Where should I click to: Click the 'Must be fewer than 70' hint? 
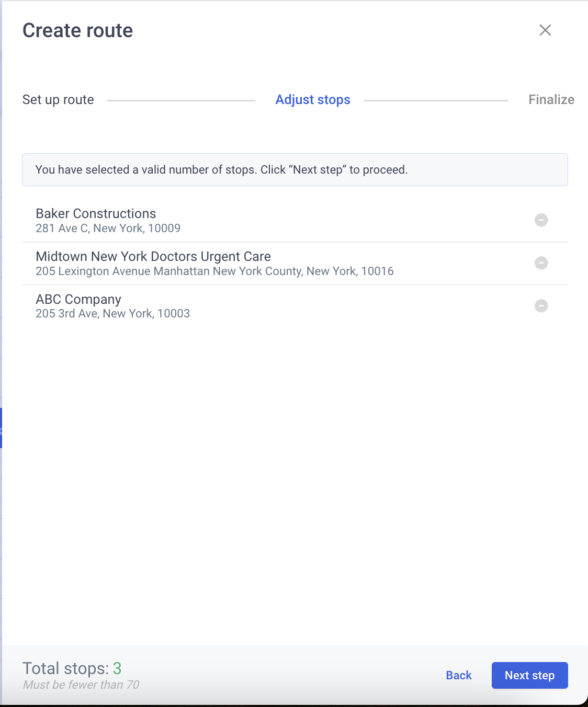(x=81, y=685)
